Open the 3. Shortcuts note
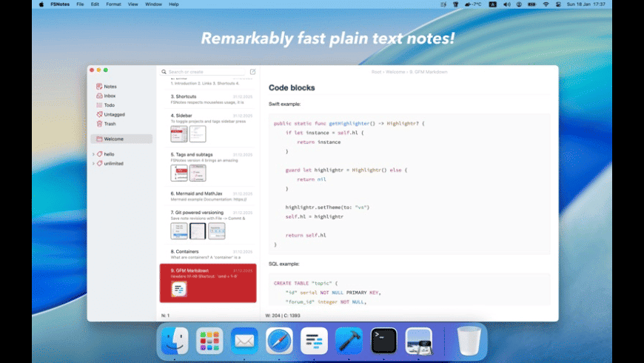This screenshot has height=363, width=644. tap(208, 99)
